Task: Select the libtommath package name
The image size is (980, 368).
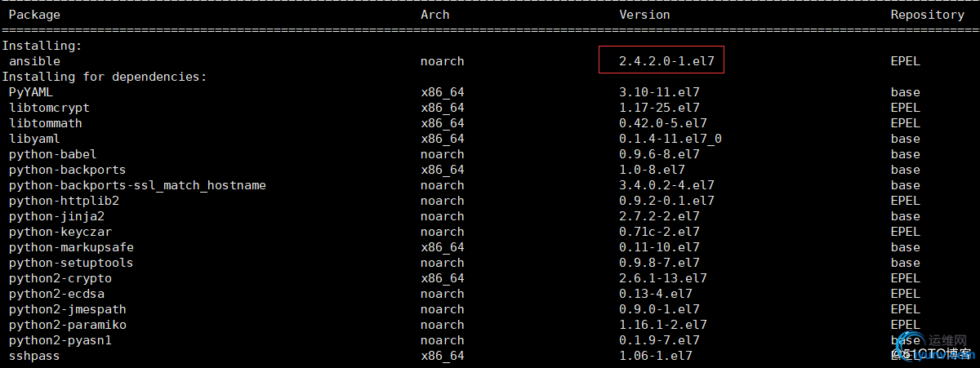Action: pos(46,123)
